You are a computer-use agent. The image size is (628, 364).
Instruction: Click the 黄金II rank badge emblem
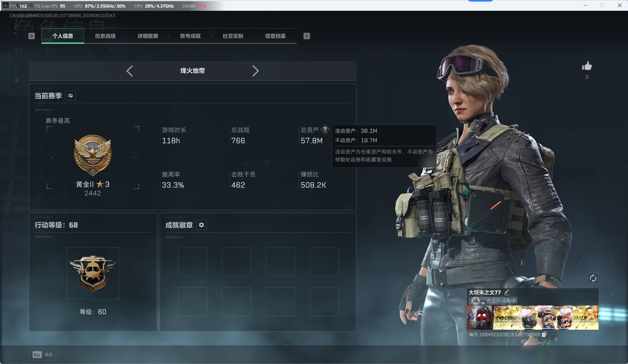[x=93, y=155]
